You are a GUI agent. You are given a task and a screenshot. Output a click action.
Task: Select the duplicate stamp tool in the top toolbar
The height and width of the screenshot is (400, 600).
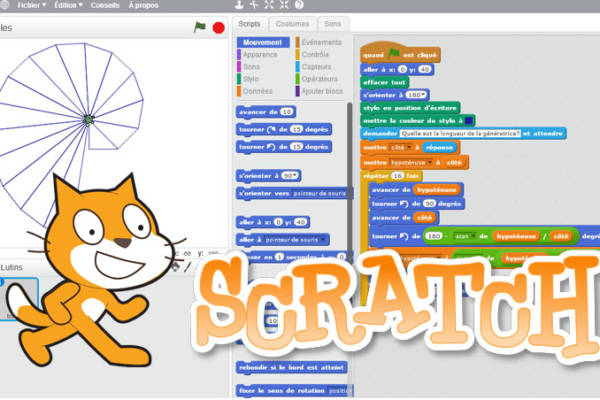pyautogui.click(x=239, y=5)
